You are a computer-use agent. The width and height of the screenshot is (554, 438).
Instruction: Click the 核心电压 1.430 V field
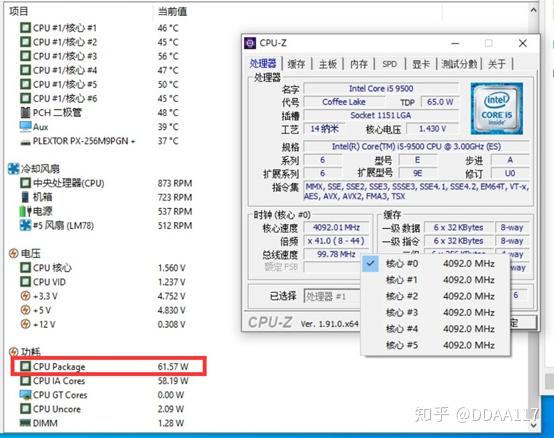tap(432, 129)
